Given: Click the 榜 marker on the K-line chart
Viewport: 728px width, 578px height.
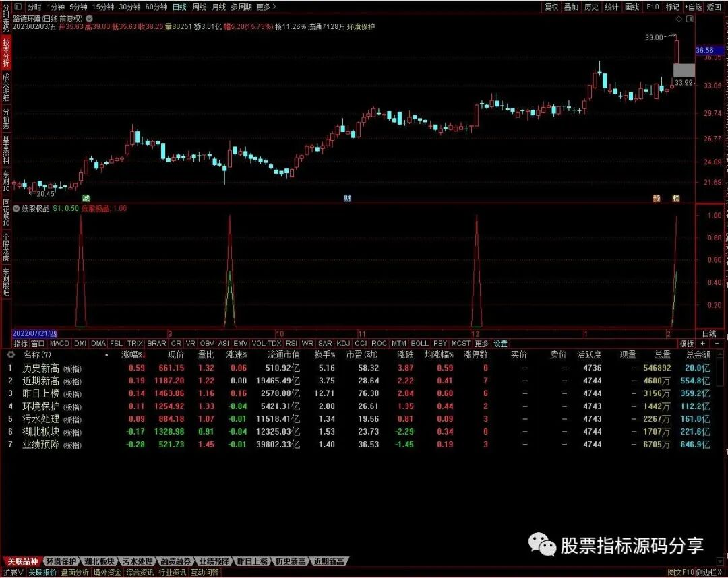Looking at the screenshot, I should pos(676,198).
